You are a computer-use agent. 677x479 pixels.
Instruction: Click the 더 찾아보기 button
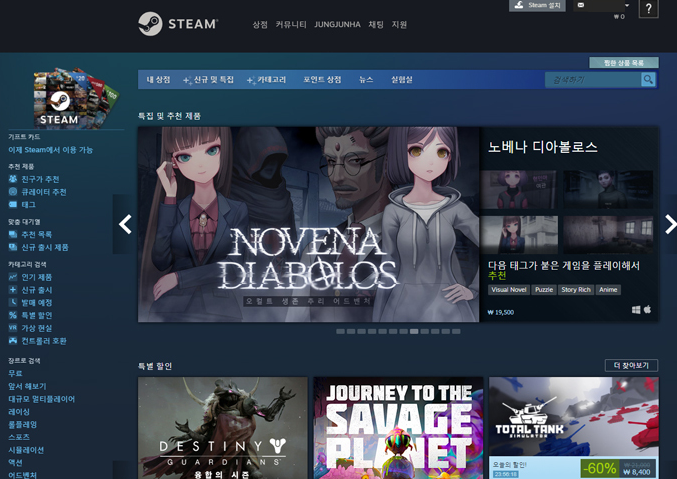click(x=631, y=365)
